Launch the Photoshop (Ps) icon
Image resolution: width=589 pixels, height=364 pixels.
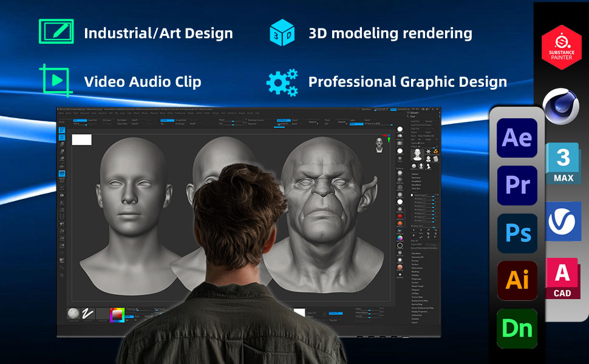[x=517, y=234]
